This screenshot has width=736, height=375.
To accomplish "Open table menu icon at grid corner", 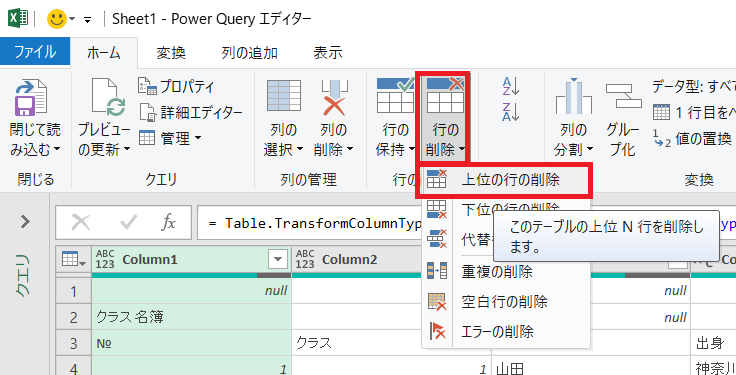I will click(74, 259).
